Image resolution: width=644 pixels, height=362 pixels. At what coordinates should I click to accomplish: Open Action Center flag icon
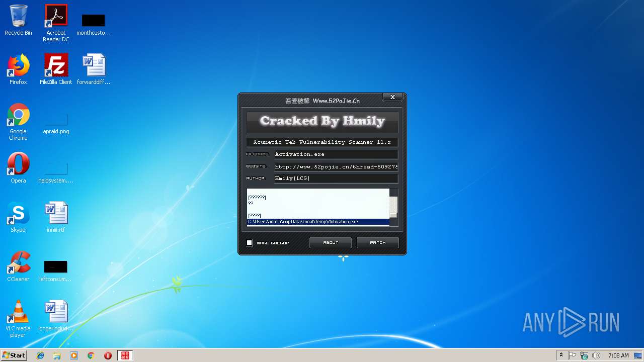click(x=572, y=355)
